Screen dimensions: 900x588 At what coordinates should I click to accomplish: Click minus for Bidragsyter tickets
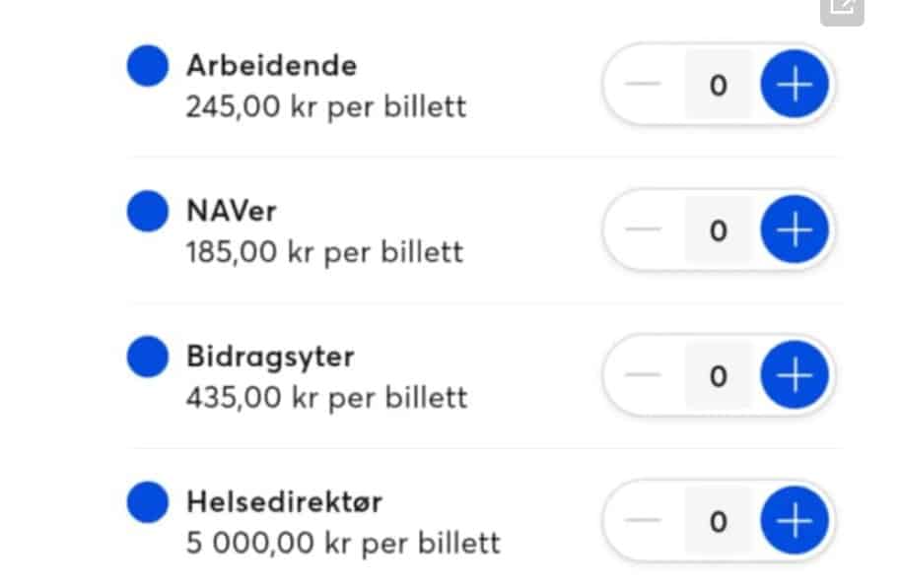(644, 376)
